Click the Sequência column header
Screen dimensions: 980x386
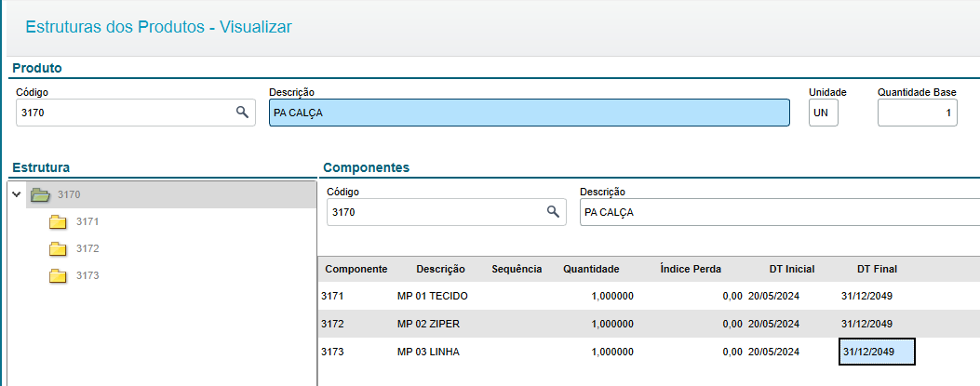point(517,269)
